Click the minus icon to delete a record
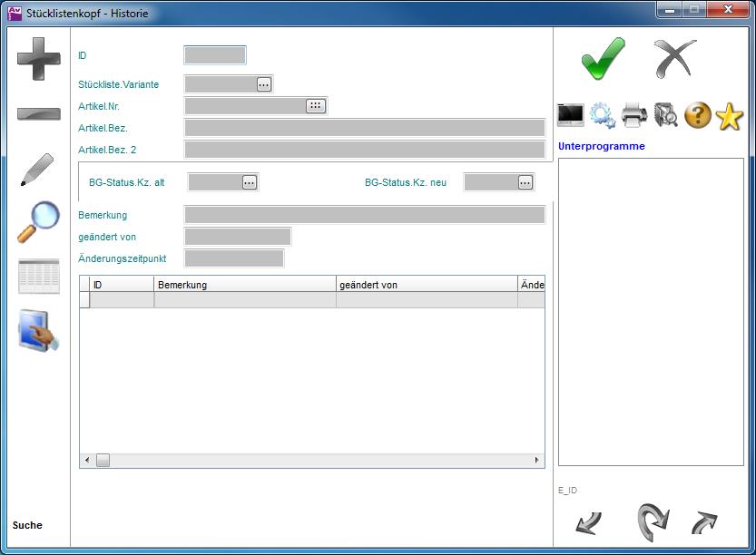 tap(39, 114)
